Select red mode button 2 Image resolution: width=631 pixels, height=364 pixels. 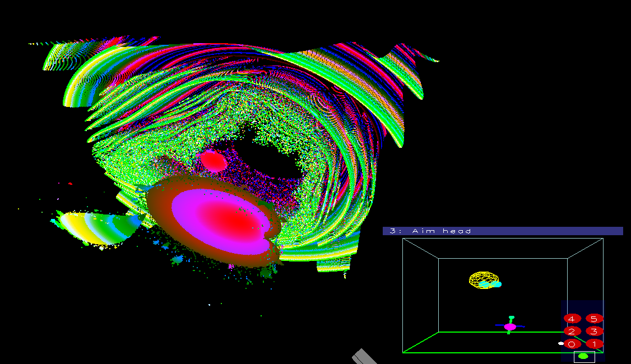[572, 331]
